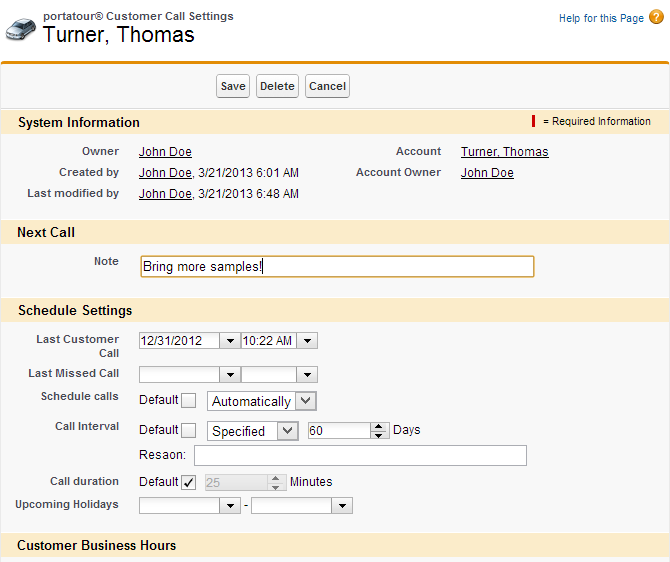Click the Call Interval days value field

[x=339, y=430]
